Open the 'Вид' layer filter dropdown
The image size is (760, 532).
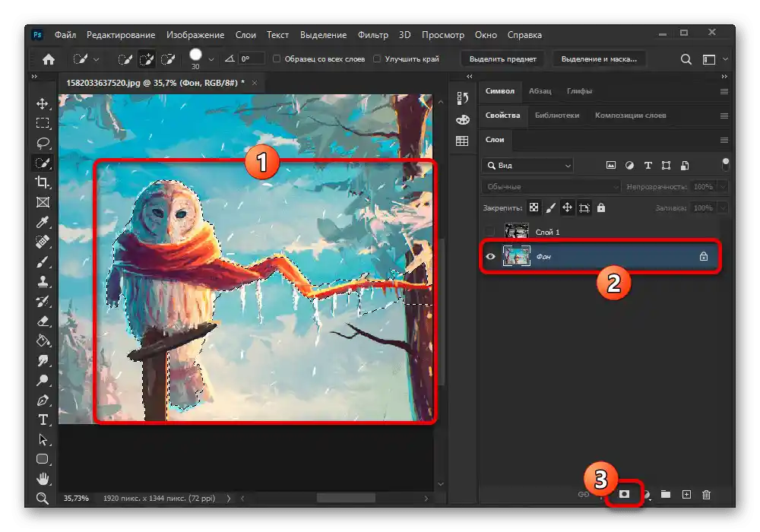click(x=528, y=165)
